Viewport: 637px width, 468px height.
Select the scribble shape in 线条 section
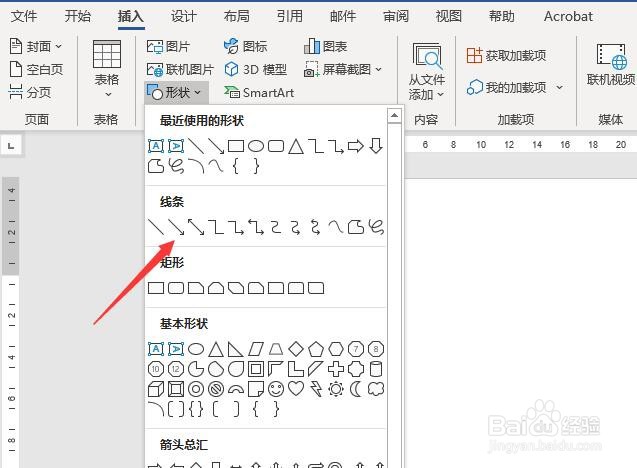pyautogui.click(x=376, y=227)
